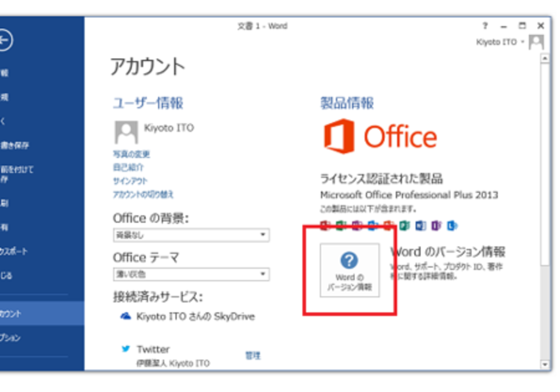
Task: Click the 製品情報 heading
Action: coord(347,103)
